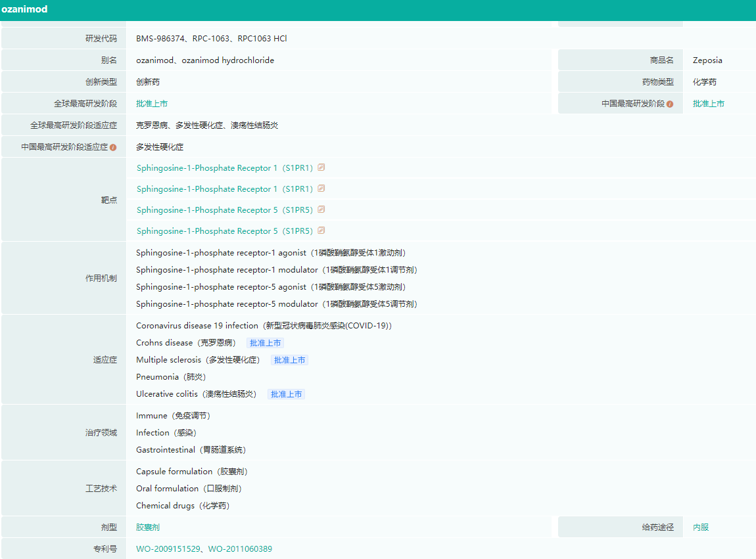Click the 批准上市 badge next to Multiple sclerosis
This screenshot has width=756, height=559.
point(290,360)
